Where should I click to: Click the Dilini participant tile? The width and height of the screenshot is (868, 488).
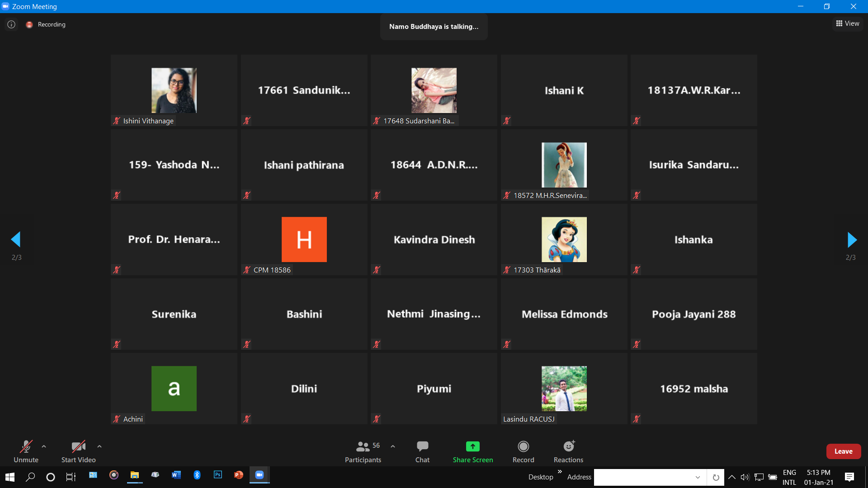click(304, 389)
